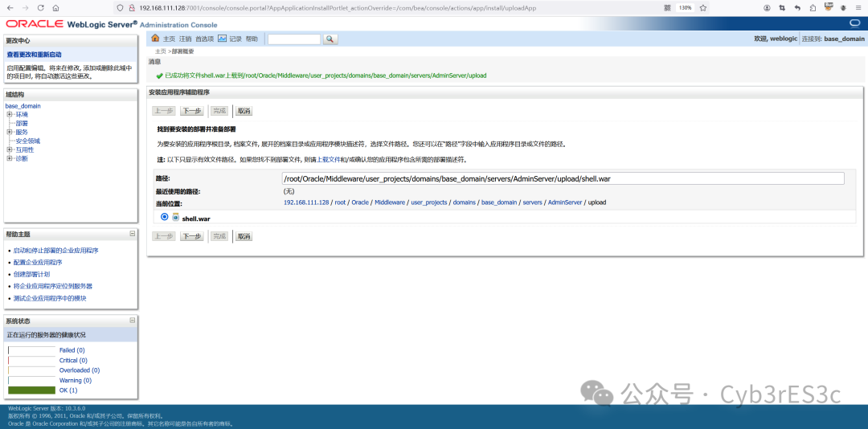Click the Oracle O logo at top right

[855, 22]
